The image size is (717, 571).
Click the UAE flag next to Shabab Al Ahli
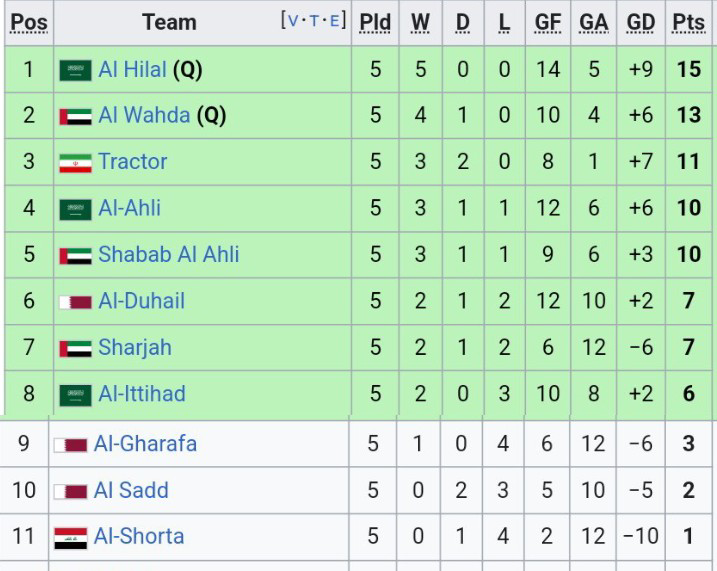tap(75, 255)
